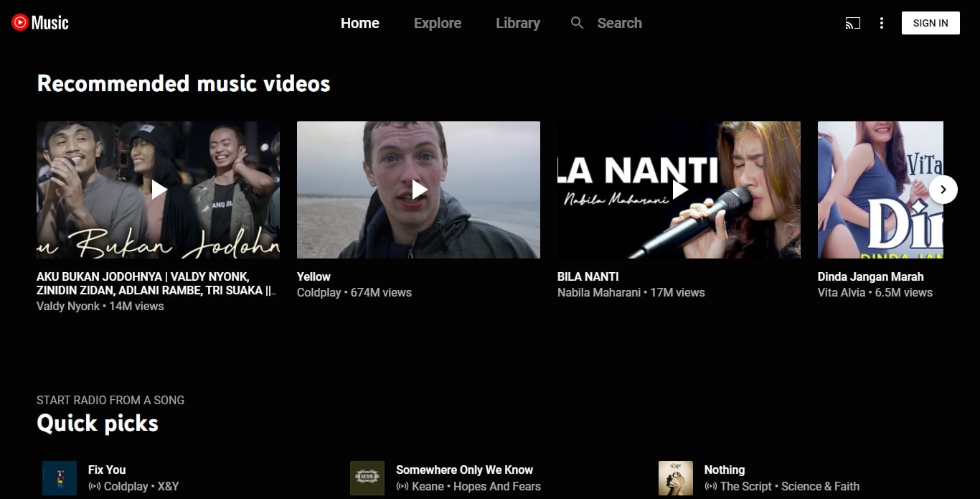Click the Cast icon
980x499 pixels.
point(852,22)
